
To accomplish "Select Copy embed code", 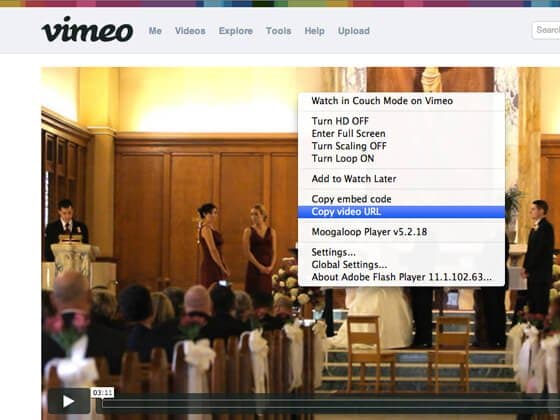I will [401, 199].
